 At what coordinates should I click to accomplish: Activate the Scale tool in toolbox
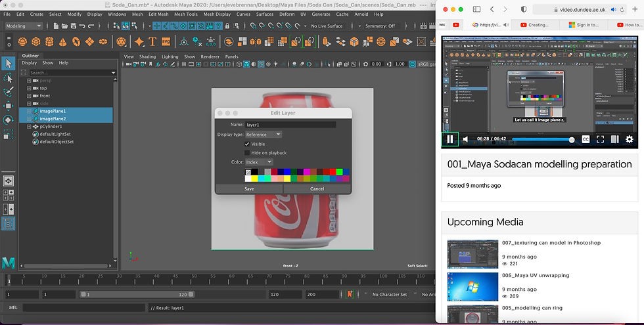(8, 134)
